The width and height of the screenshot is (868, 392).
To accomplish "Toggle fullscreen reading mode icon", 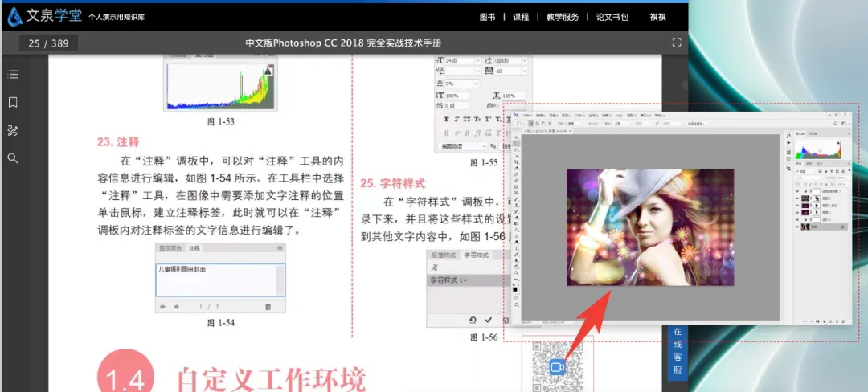I will pos(676,43).
